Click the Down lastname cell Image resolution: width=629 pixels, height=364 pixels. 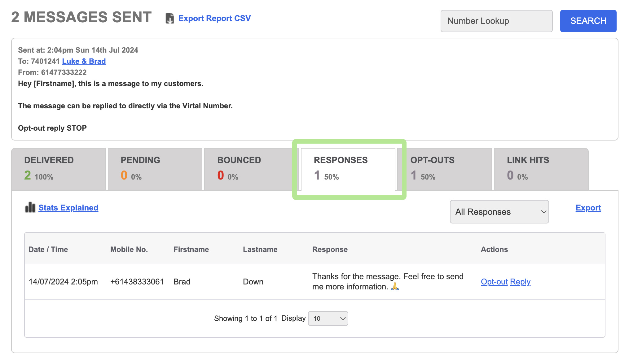[253, 282]
